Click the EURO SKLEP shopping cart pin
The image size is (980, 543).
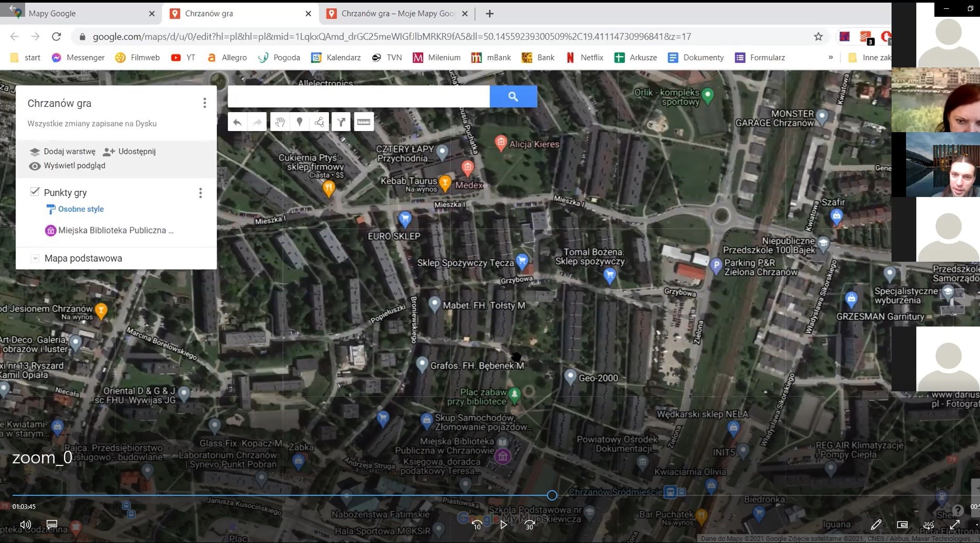405,219
